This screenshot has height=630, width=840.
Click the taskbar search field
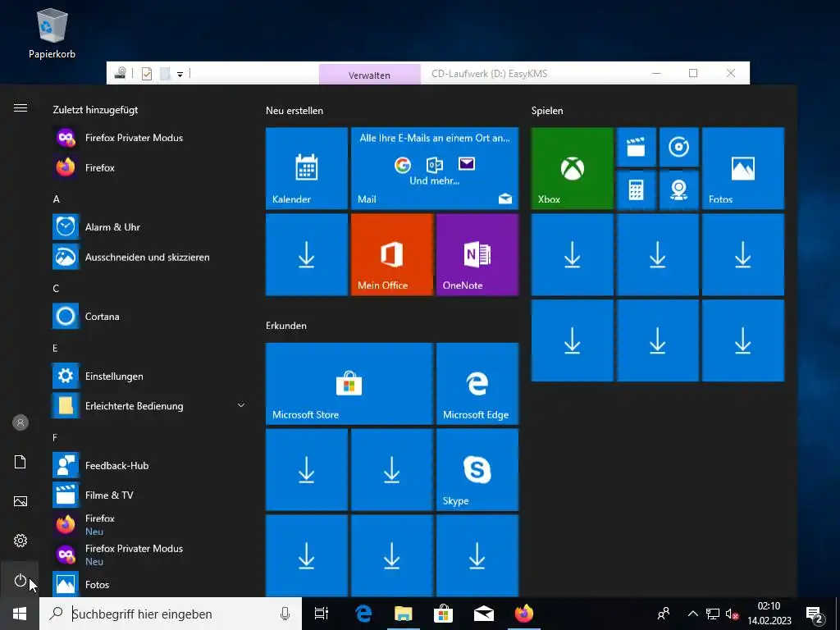(171, 614)
